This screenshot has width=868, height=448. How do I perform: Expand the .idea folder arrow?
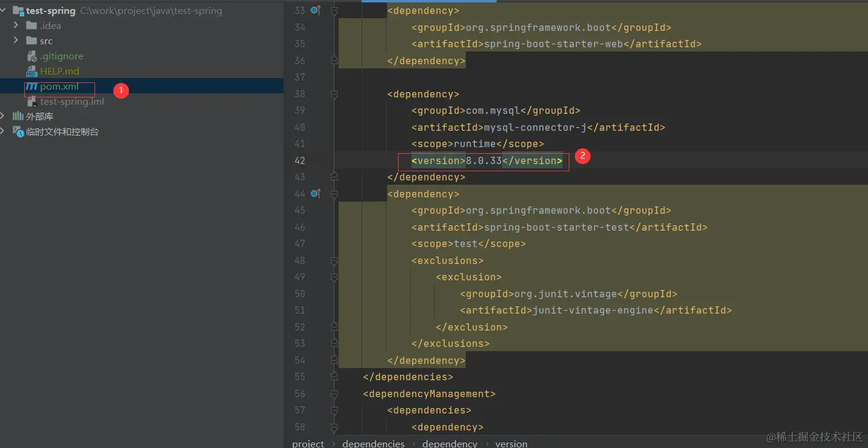[16, 25]
